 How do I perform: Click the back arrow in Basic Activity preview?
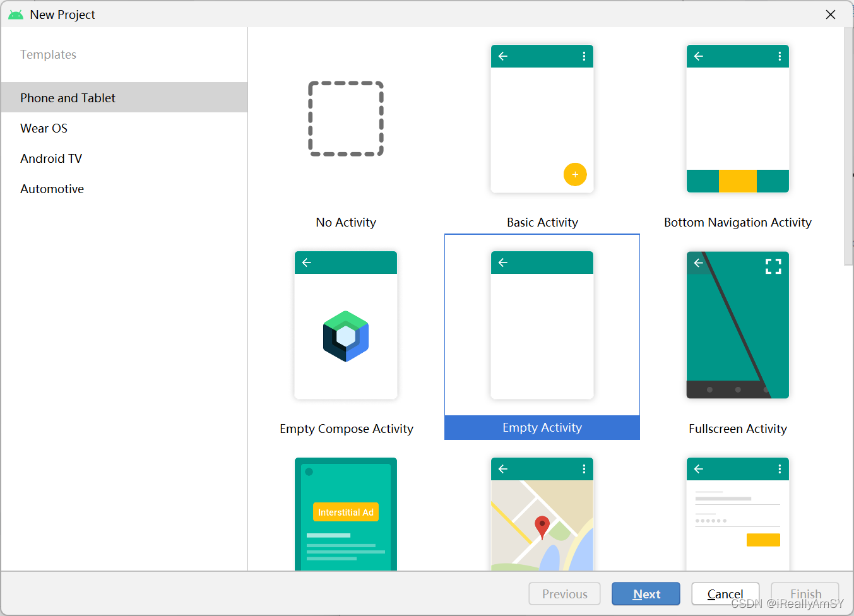pyautogui.click(x=503, y=56)
